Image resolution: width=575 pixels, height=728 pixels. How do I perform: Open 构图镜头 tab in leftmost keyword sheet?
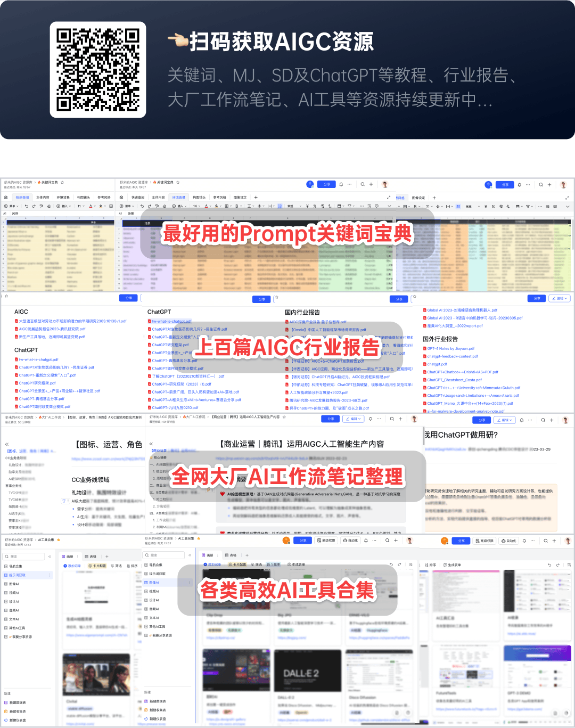pos(84,198)
